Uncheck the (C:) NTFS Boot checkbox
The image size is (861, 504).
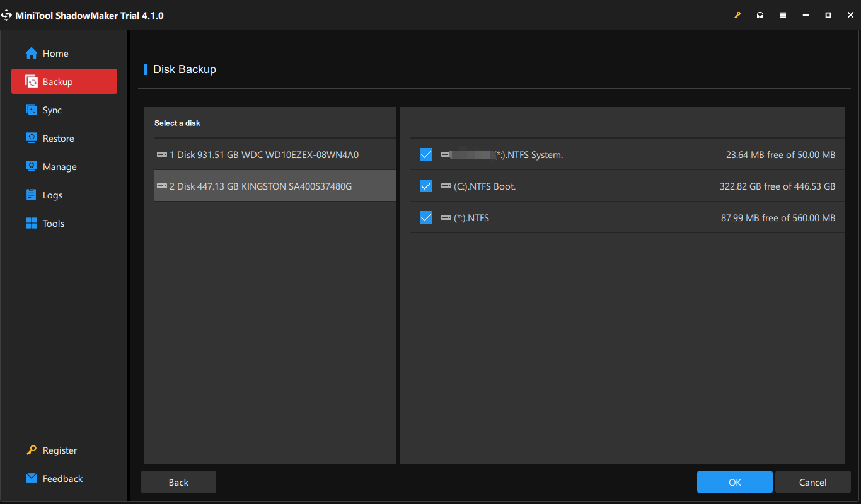coord(426,186)
